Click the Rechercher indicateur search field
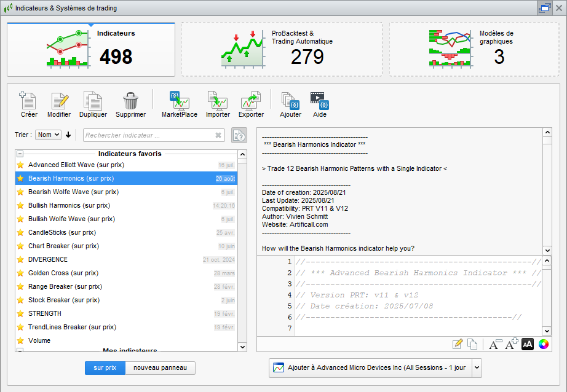Screen dimensions: 567x392 point(148,135)
